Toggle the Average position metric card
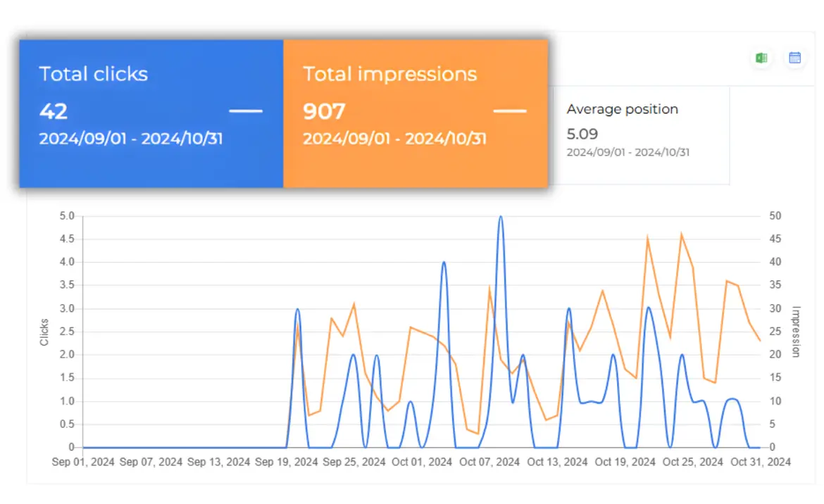Viewport: 824px width, 504px height. [x=641, y=130]
